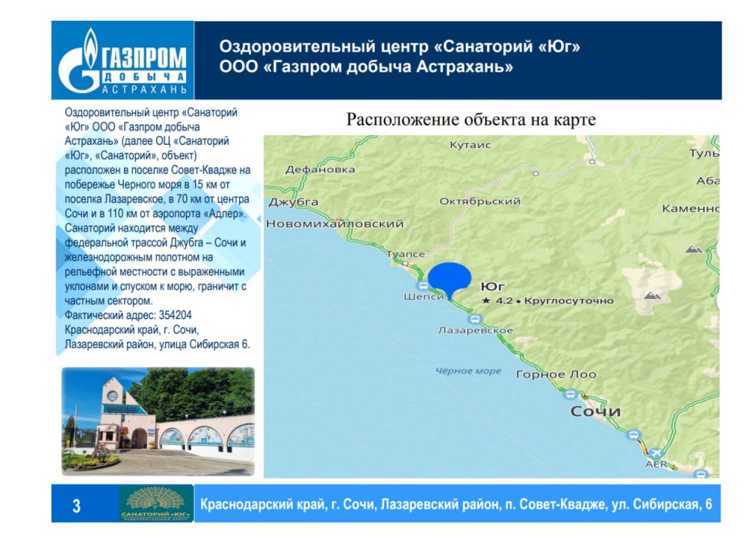This screenshot has width=756, height=537.
Task: Select the Октябрьский label on the map
Action: [x=480, y=201]
